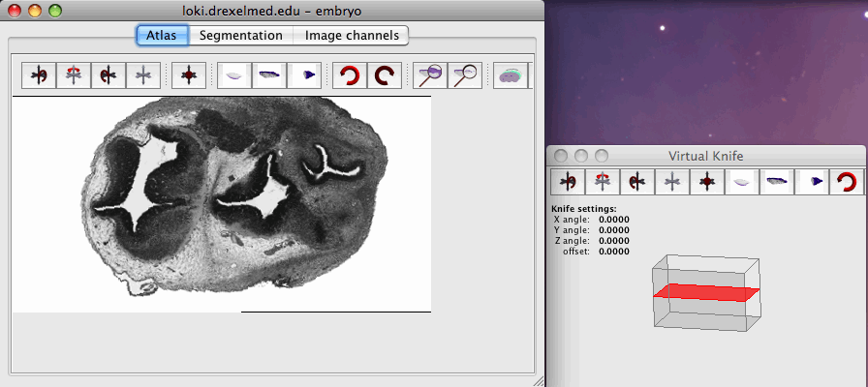Click third rotation tool icon in main toolbar
The image size is (868, 387).
click(x=109, y=75)
